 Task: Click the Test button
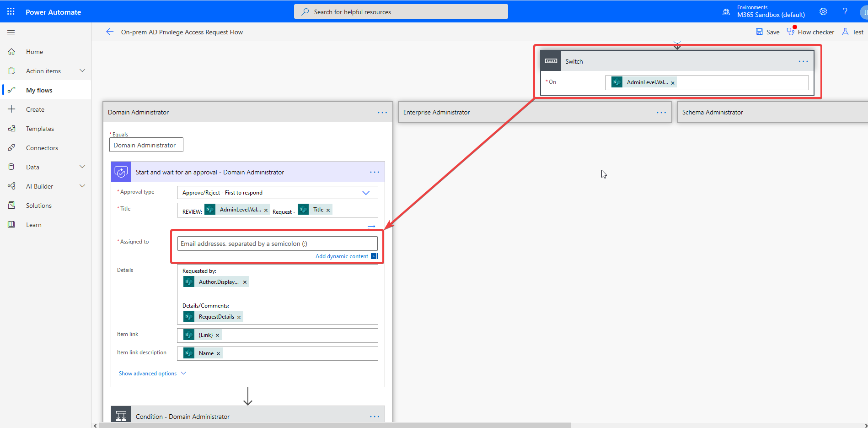[x=853, y=32]
